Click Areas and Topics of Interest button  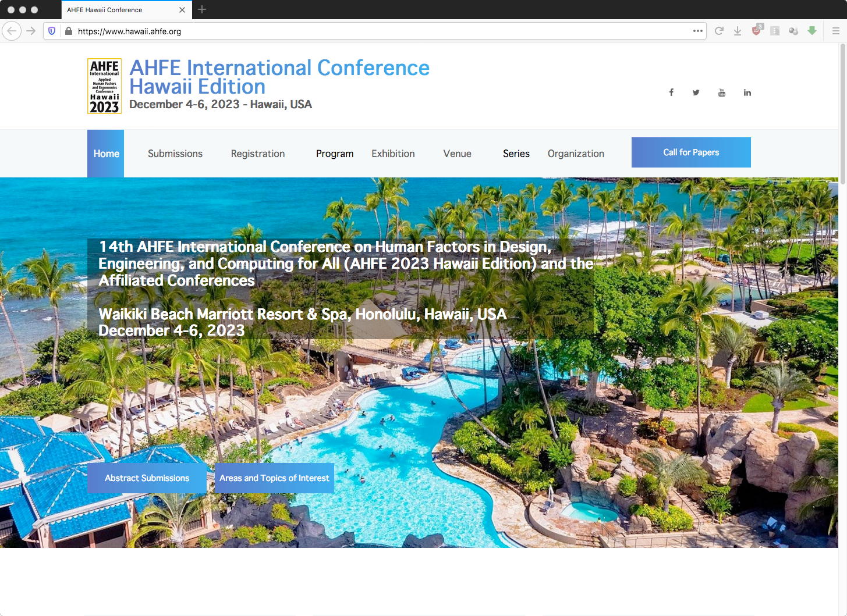tap(274, 478)
